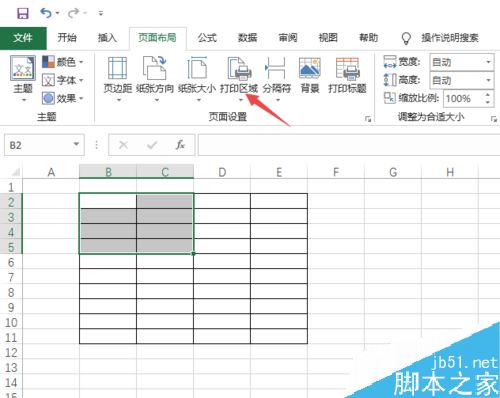Open the 纸张方向 orientation menu
Image resolution: width=500 pixels, height=398 pixels.
point(155,79)
